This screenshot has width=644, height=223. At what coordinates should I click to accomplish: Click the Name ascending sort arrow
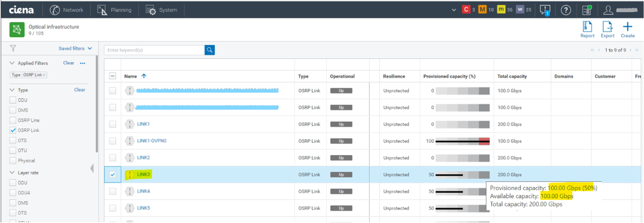pos(144,76)
